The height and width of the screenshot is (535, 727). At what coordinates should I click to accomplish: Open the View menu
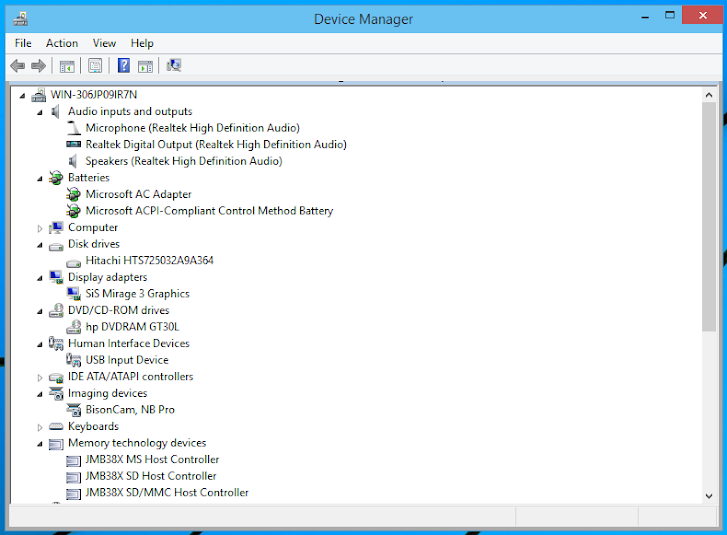pos(104,43)
